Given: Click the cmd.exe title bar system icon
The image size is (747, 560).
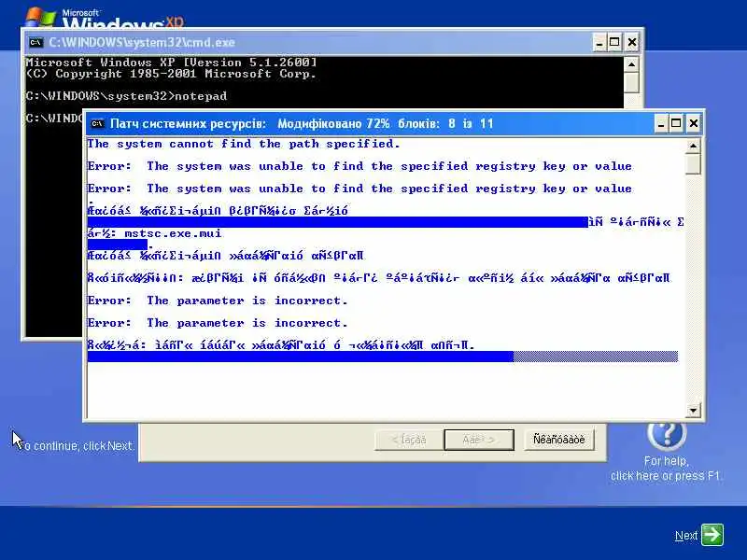Looking at the screenshot, I should coord(35,42).
